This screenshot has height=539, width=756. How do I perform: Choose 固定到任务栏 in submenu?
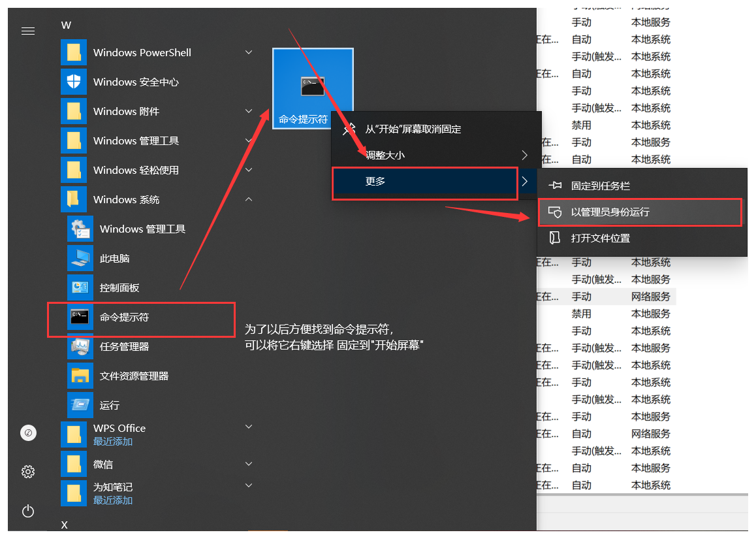point(642,186)
